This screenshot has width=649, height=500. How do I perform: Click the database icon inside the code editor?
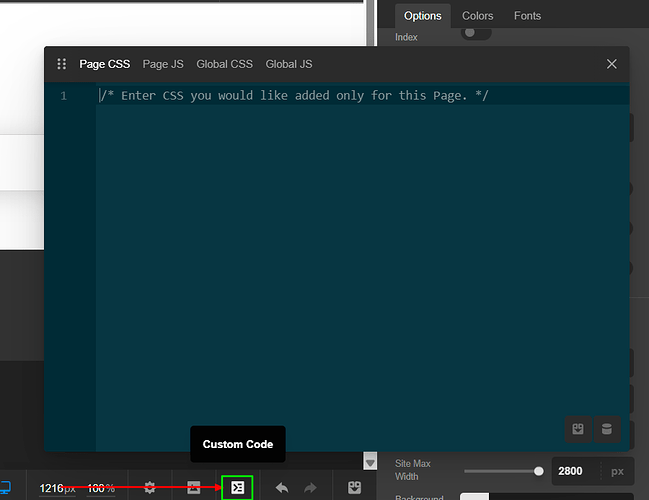point(605,429)
